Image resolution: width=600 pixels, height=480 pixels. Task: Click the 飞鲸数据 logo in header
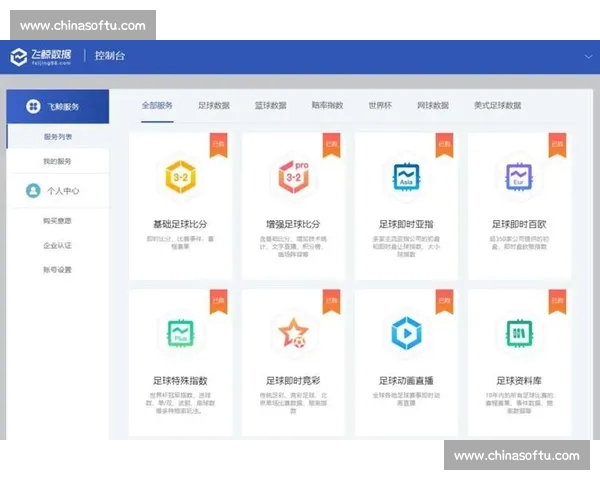(41, 57)
